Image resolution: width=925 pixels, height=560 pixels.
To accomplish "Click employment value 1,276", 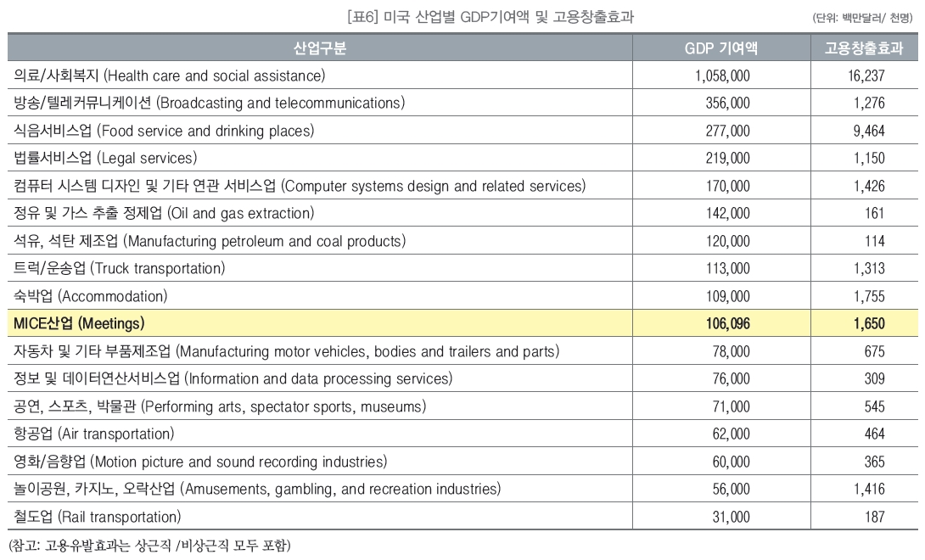I will pyautogui.click(x=870, y=104).
